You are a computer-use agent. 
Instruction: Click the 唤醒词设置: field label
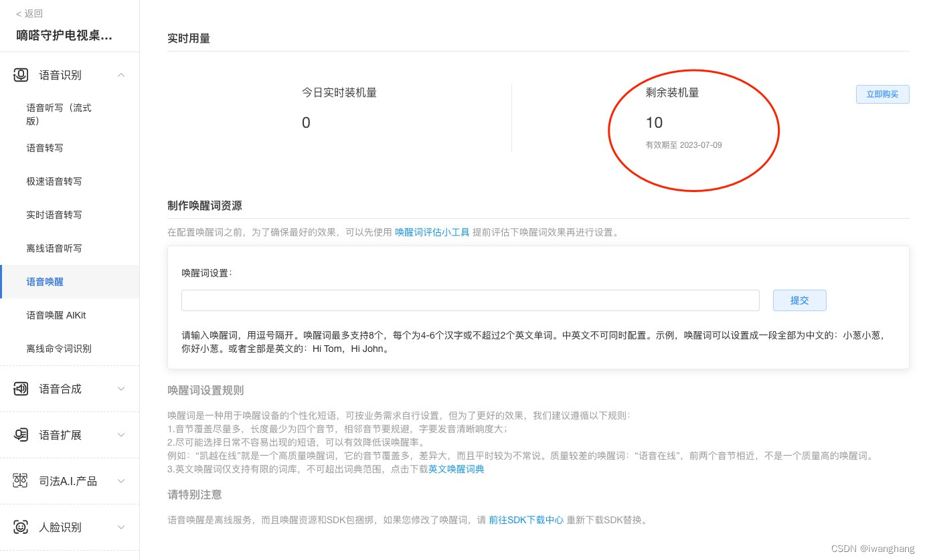pos(207,272)
